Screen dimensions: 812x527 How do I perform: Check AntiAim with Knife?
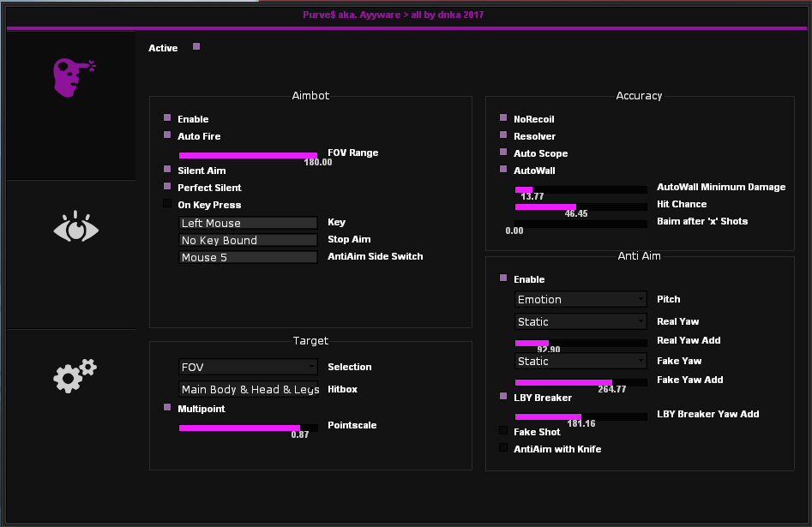(x=503, y=447)
